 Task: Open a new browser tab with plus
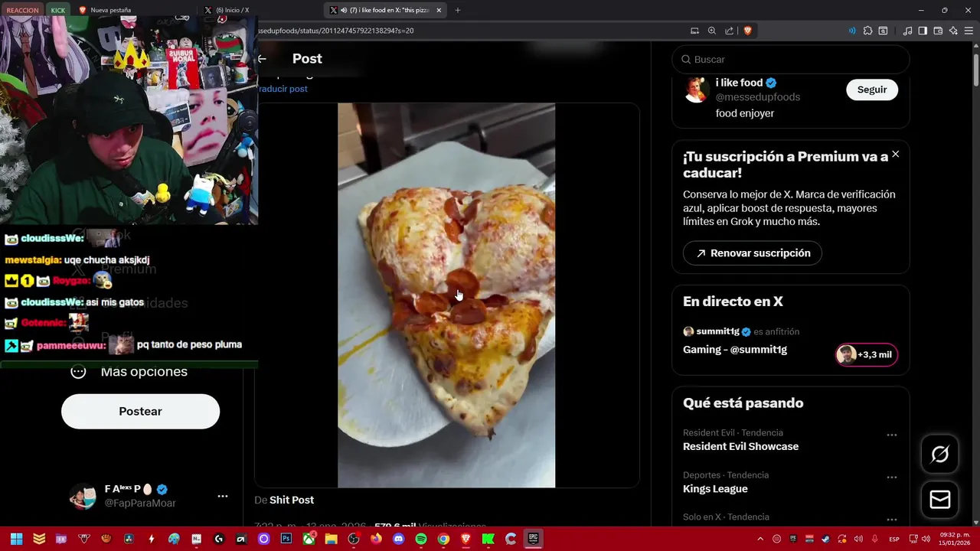pos(458,10)
